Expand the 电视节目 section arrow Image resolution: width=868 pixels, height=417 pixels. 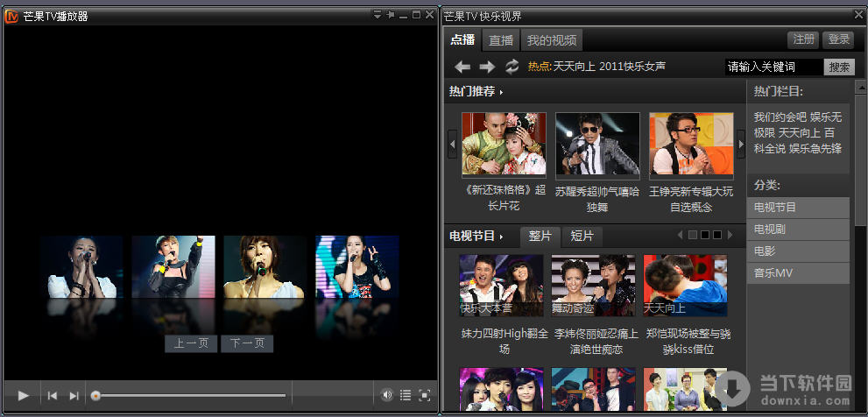[501, 237]
